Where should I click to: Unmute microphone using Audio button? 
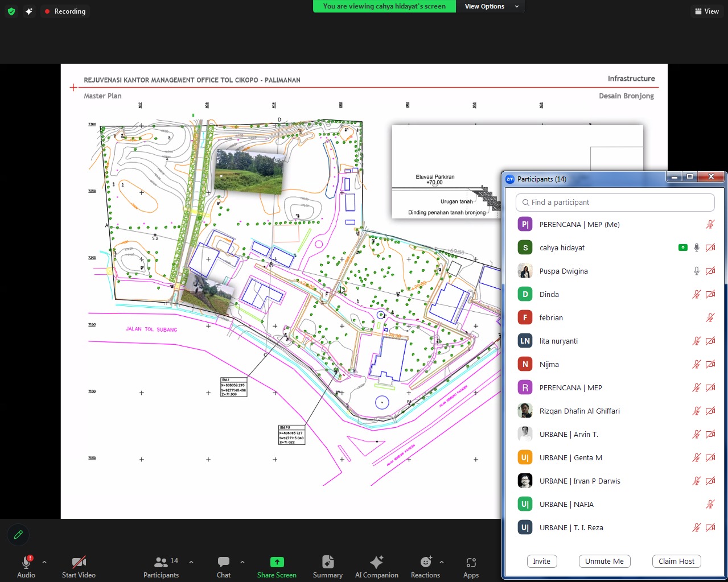pos(26,562)
